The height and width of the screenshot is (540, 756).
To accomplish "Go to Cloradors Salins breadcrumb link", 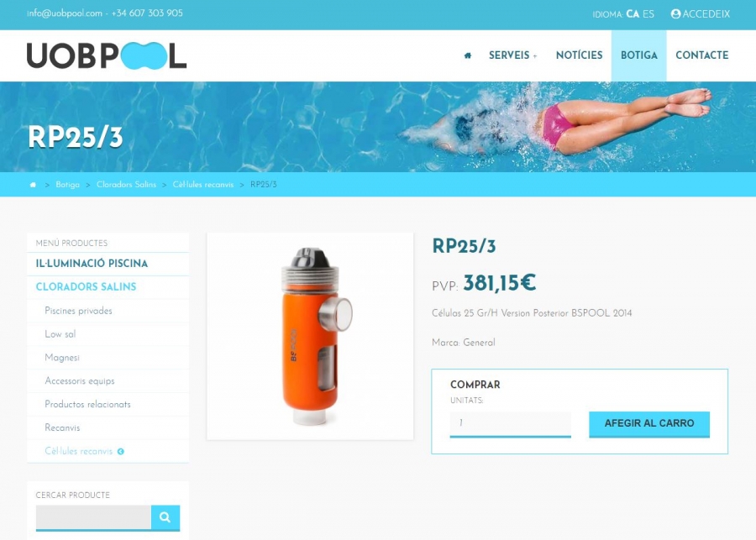I will pyautogui.click(x=126, y=185).
